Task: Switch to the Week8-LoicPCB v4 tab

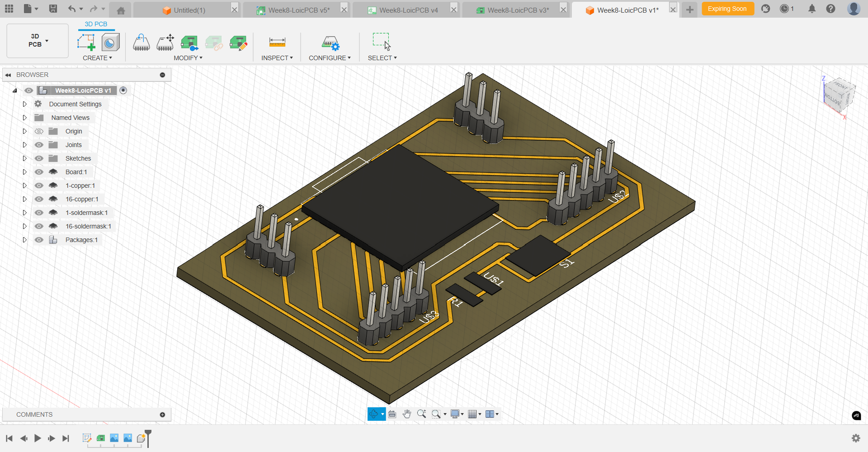Action: tap(408, 10)
